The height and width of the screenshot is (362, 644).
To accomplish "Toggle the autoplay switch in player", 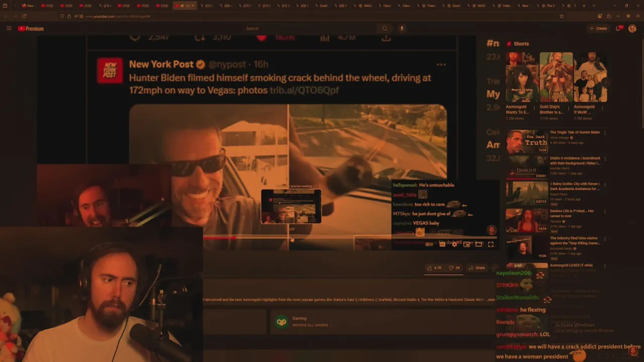I will (429, 244).
